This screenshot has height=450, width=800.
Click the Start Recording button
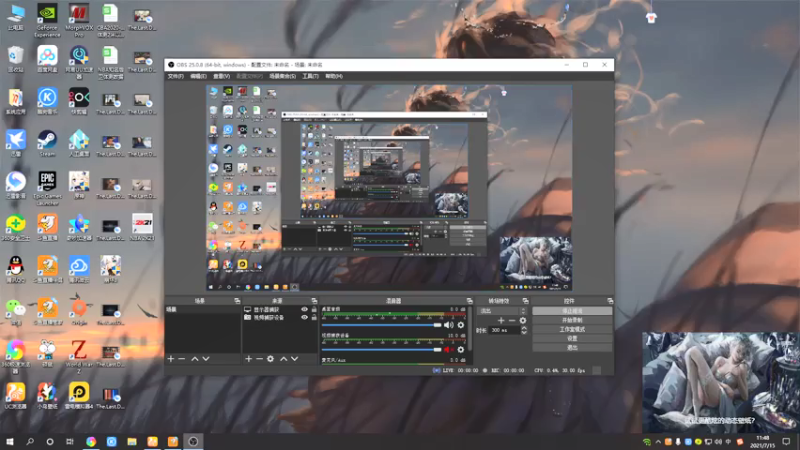(x=572, y=320)
